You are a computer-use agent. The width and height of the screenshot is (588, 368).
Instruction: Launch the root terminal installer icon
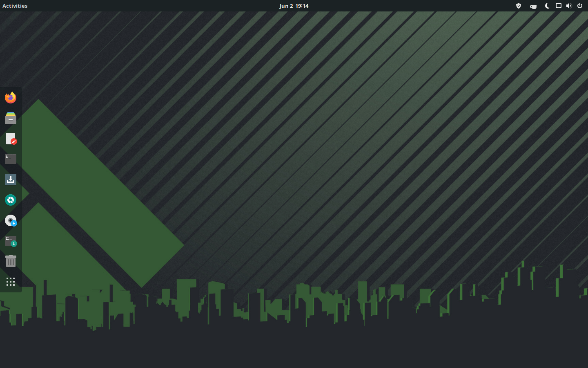point(11,241)
